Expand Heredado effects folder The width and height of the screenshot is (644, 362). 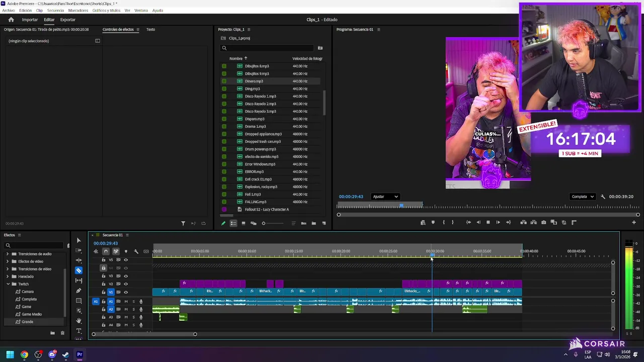[8, 277]
